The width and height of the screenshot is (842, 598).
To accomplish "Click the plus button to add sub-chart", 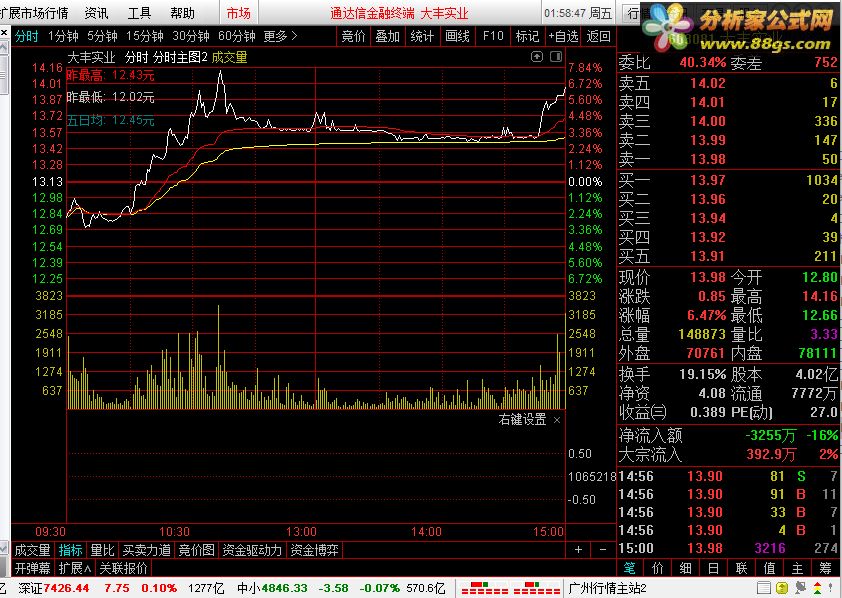I will (578, 550).
